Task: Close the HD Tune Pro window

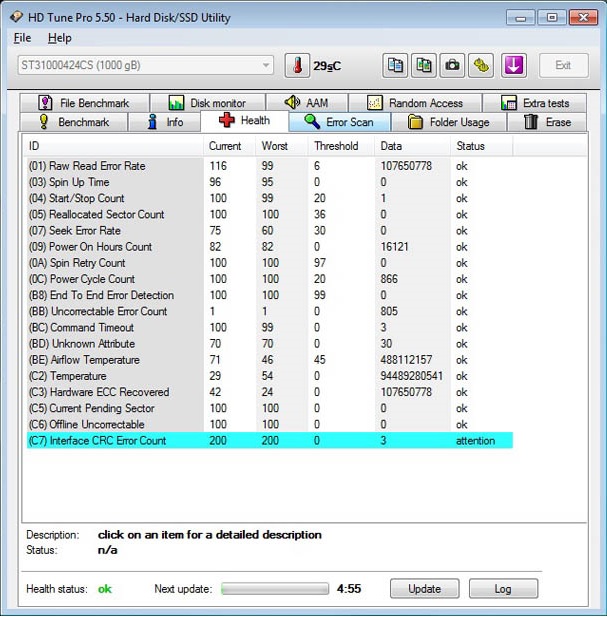Action: (583, 18)
